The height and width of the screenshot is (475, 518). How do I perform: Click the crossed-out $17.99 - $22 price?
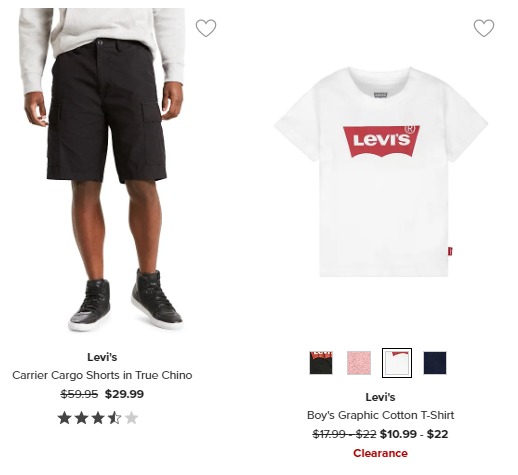point(344,434)
